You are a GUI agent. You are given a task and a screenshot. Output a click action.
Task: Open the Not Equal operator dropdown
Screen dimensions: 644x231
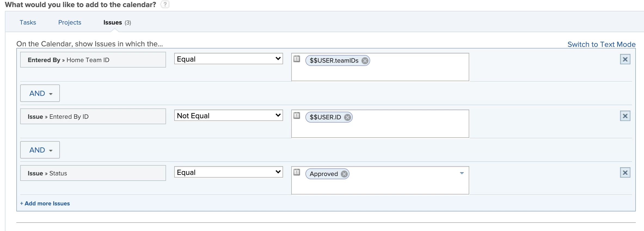[228, 115]
